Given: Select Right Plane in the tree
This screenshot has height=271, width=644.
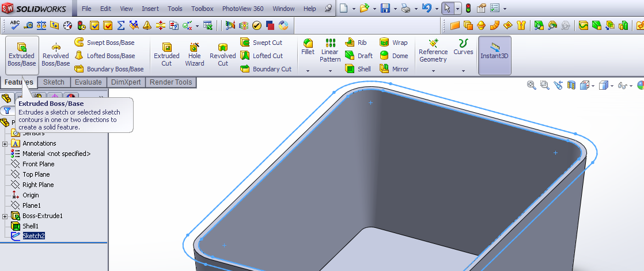Looking at the screenshot, I should [x=32, y=185].
